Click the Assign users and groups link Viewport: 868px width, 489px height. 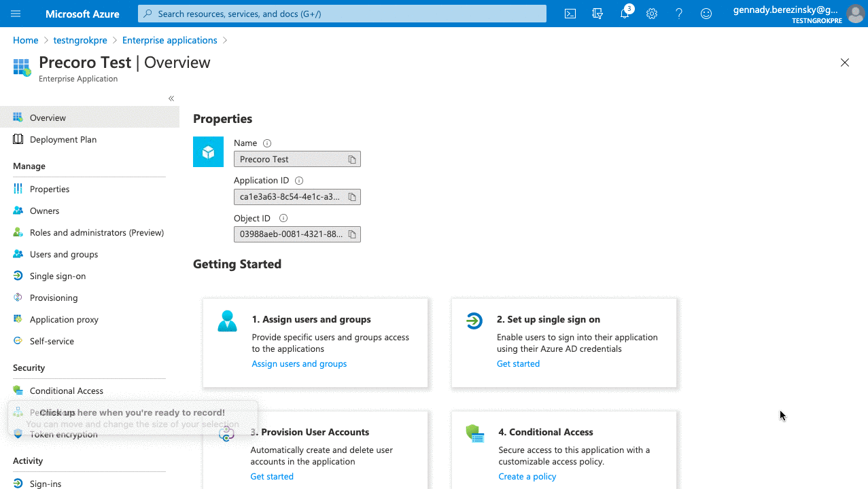point(299,364)
